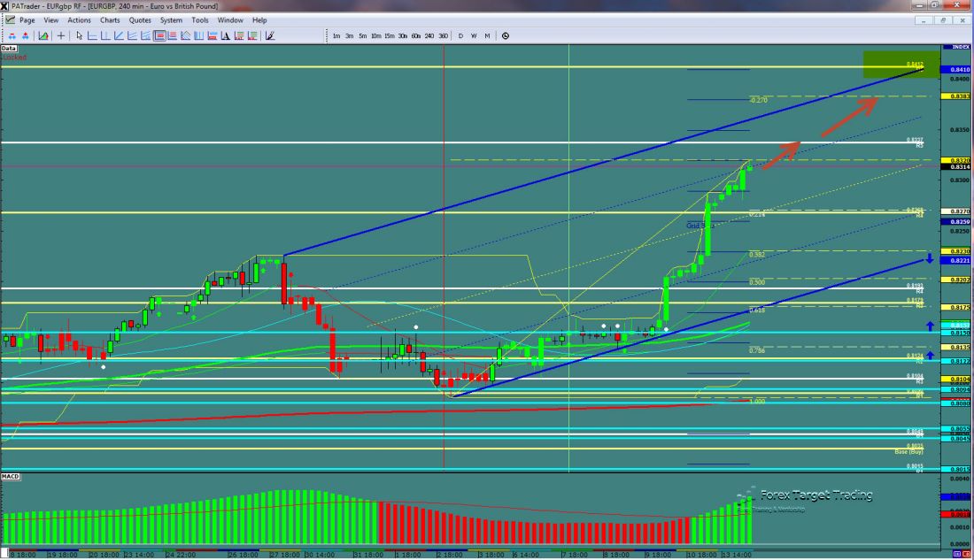Click the highlighted candlestick chart style icon
Image resolution: width=974 pixels, height=560 pixels.
(x=160, y=36)
